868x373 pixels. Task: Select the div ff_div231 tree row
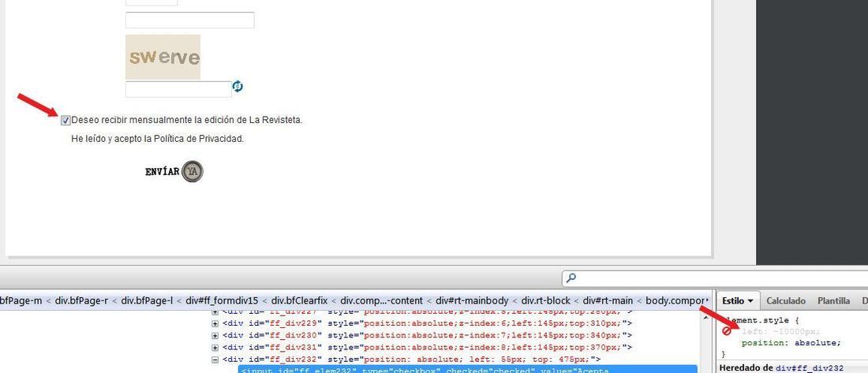(x=428, y=348)
